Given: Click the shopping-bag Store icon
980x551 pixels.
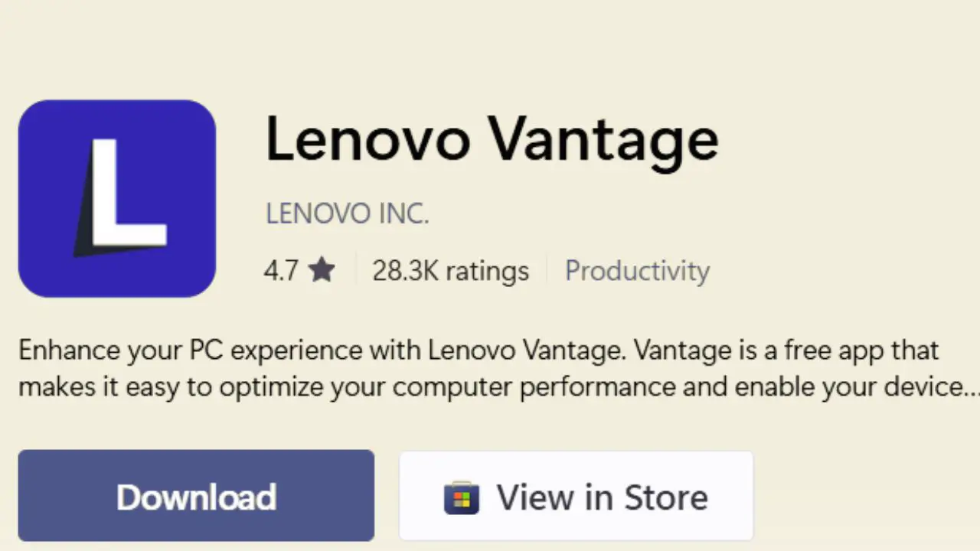Looking at the screenshot, I should pyautogui.click(x=461, y=497).
